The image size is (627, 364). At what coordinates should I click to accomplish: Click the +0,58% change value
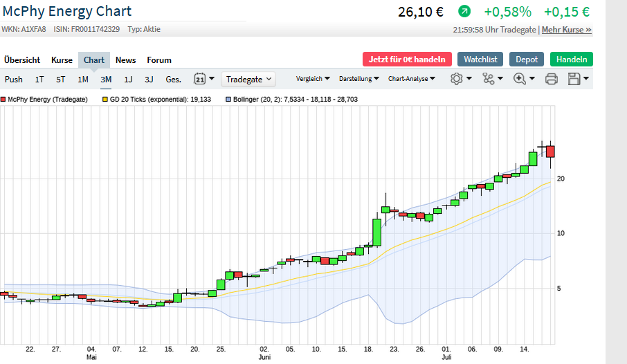(x=507, y=12)
